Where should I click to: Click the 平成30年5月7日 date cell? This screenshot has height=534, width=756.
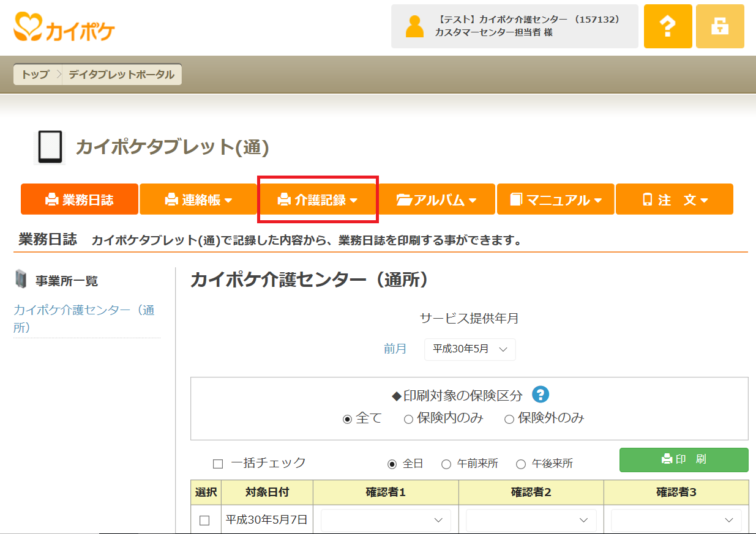(267, 520)
